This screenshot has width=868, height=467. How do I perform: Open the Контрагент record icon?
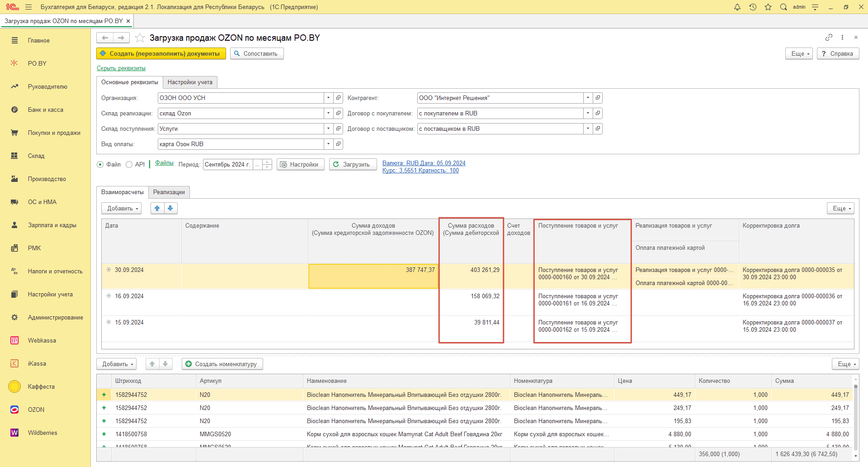coord(598,98)
